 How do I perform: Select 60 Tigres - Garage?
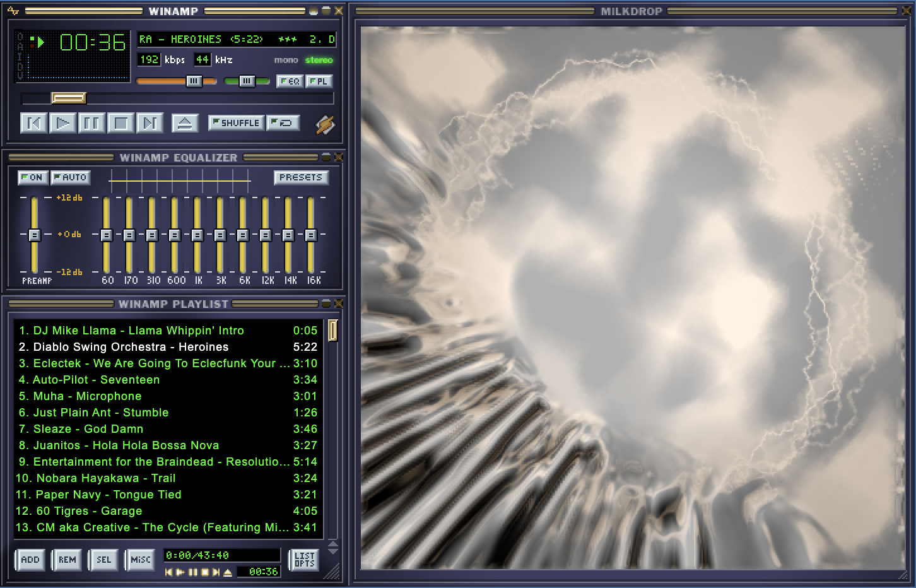click(168, 510)
